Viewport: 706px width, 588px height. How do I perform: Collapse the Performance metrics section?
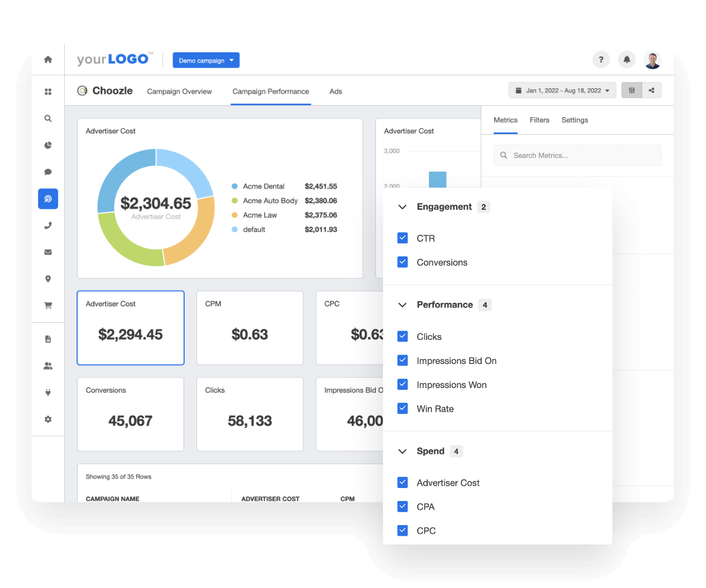[402, 305]
